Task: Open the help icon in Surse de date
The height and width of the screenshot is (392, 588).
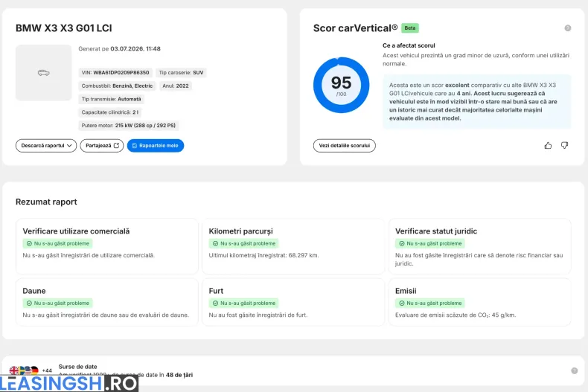Action: coord(574,370)
